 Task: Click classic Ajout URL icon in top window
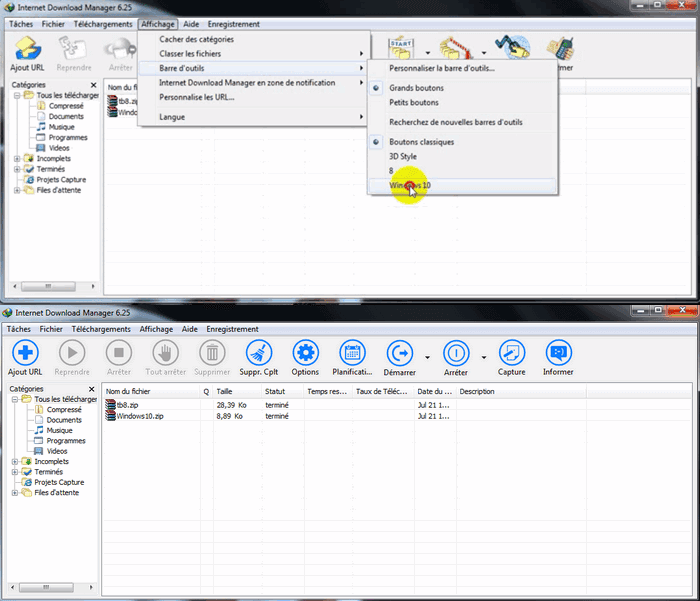[x=28, y=48]
